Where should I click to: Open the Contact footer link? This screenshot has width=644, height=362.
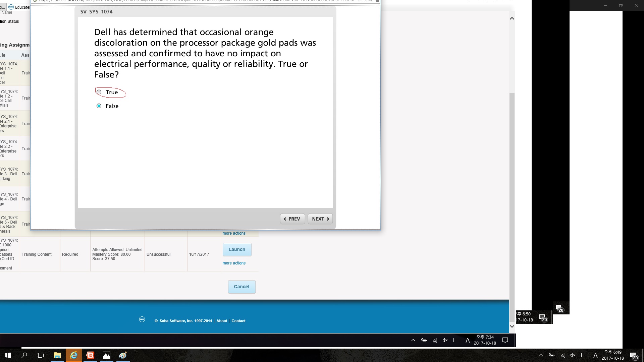238,321
